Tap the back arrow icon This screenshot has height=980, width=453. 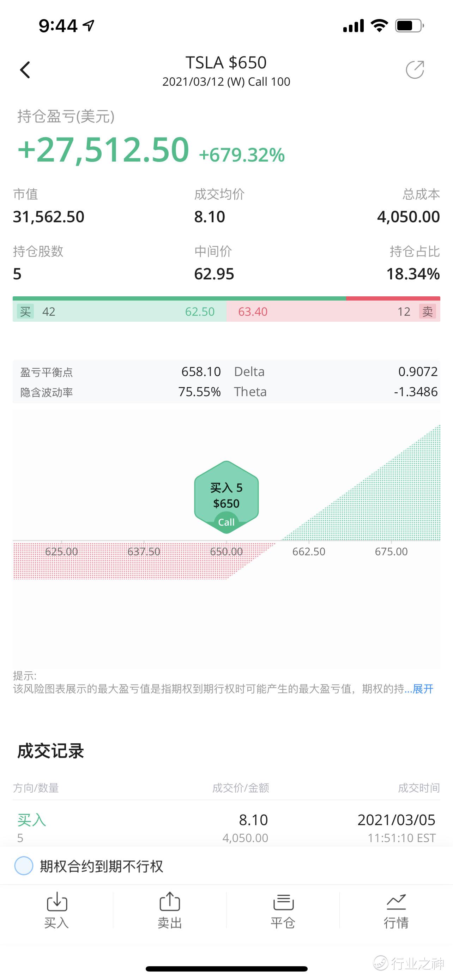click(x=25, y=70)
